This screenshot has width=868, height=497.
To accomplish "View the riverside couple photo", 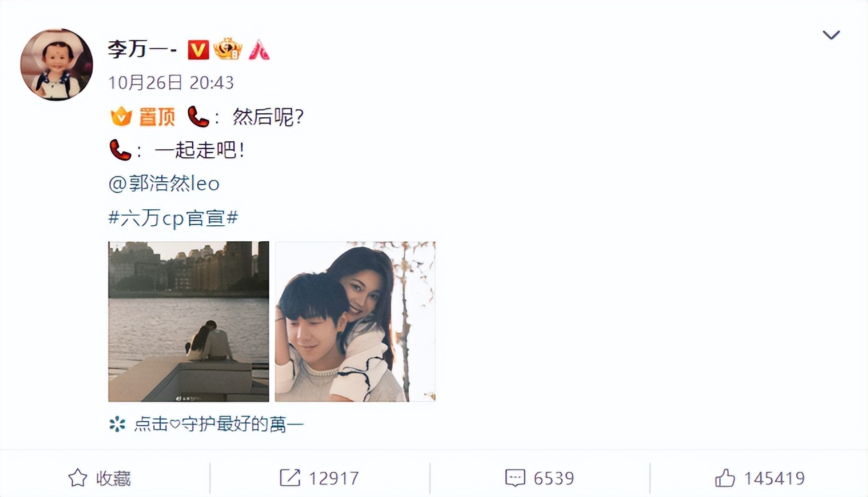I will (189, 321).
